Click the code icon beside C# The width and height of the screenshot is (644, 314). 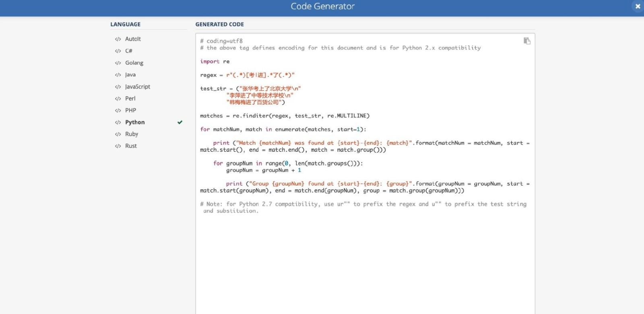point(118,51)
